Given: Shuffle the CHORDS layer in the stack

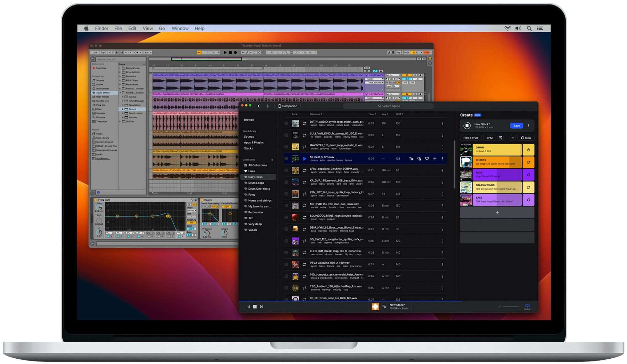Looking at the screenshot, I should click(x=529, y=162).
